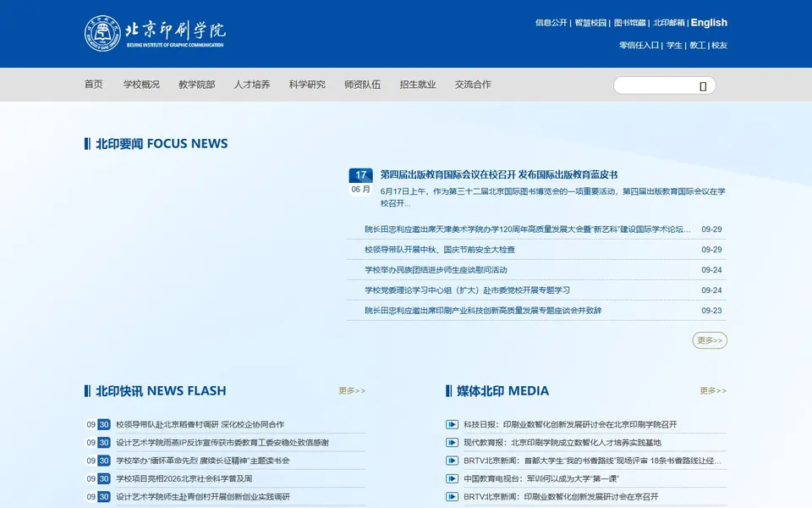The height and width of the screenshot is (508, 812).
Task: Click play icon beside 现代教育报 media item
Action: tap(452, 443)
